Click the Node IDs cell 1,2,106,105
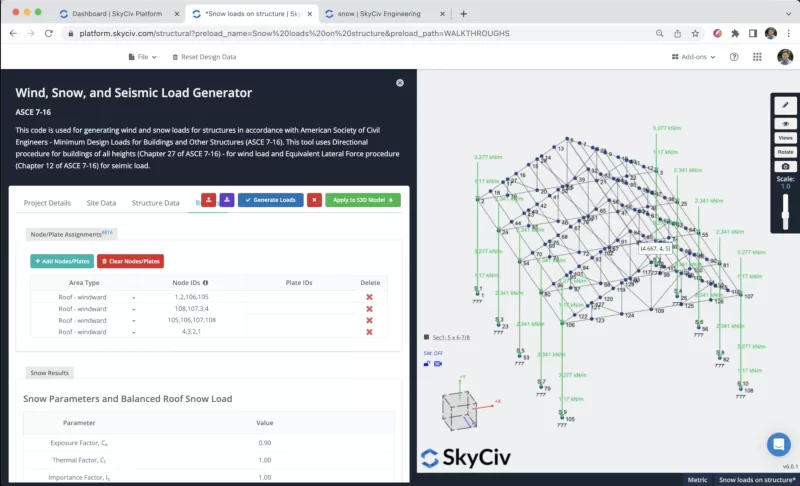Image resolution: width=800 pixels, height=486 pixels. point(191,297)
